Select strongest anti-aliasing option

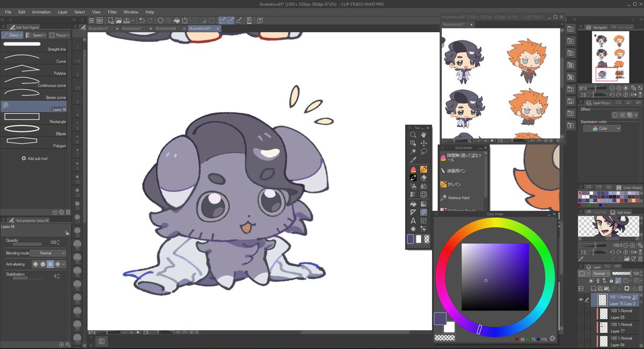[x=57, y=264]
